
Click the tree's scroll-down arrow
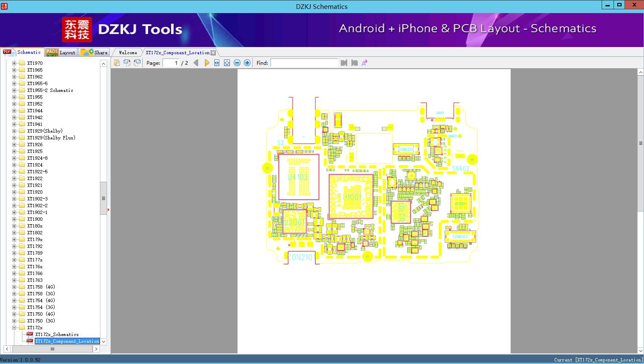tap(103, 342)
